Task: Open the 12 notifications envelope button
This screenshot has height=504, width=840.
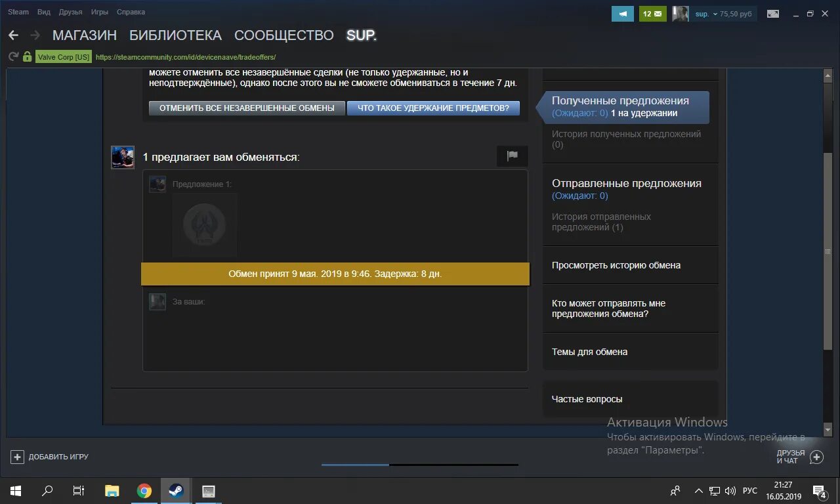Action: pyautogui.click(x=652, y=14)
